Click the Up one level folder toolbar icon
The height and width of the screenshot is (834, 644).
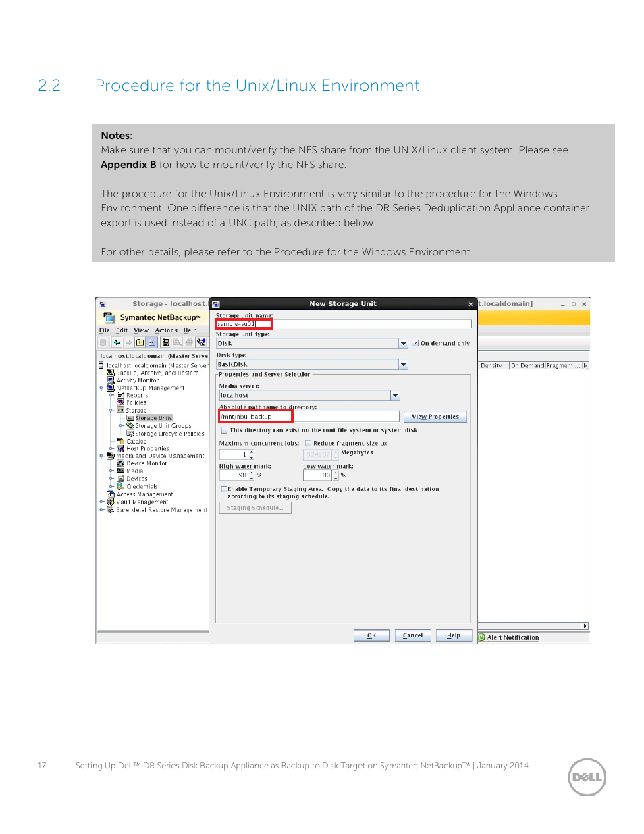point(140,342)
